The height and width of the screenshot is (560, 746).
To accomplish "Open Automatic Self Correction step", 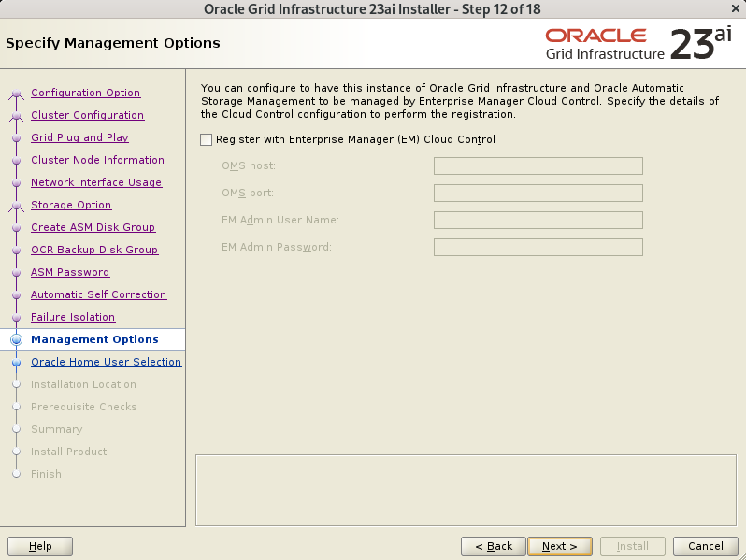I will (x=98, y=294).
